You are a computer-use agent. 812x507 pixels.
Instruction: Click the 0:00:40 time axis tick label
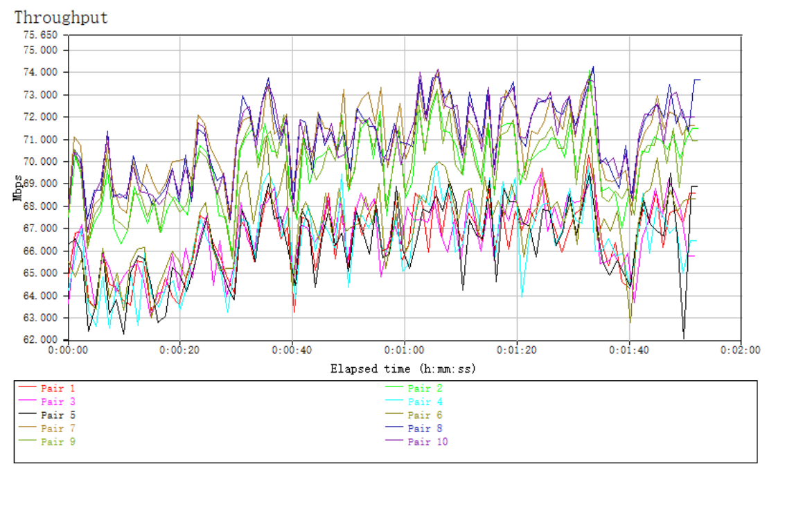(292, 350)
